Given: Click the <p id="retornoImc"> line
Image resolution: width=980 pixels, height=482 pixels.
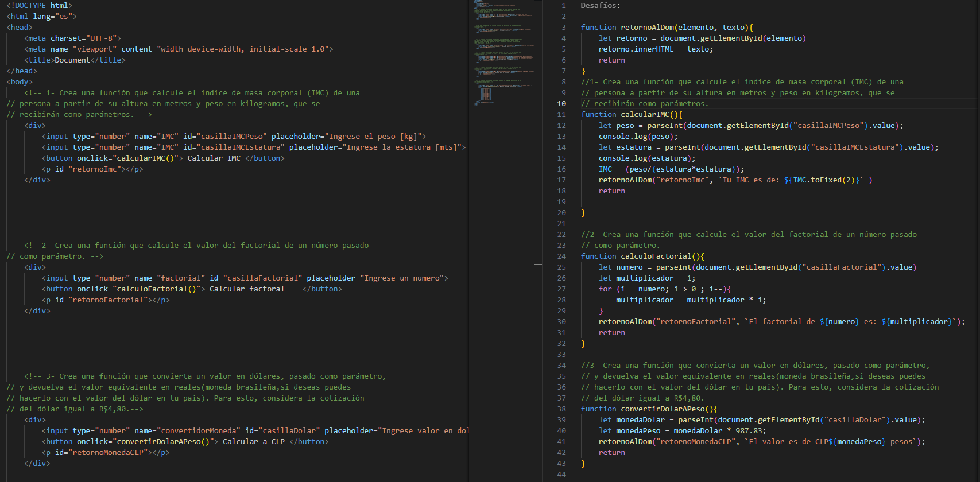Looking at the screenshot, I should coord(92,169).
